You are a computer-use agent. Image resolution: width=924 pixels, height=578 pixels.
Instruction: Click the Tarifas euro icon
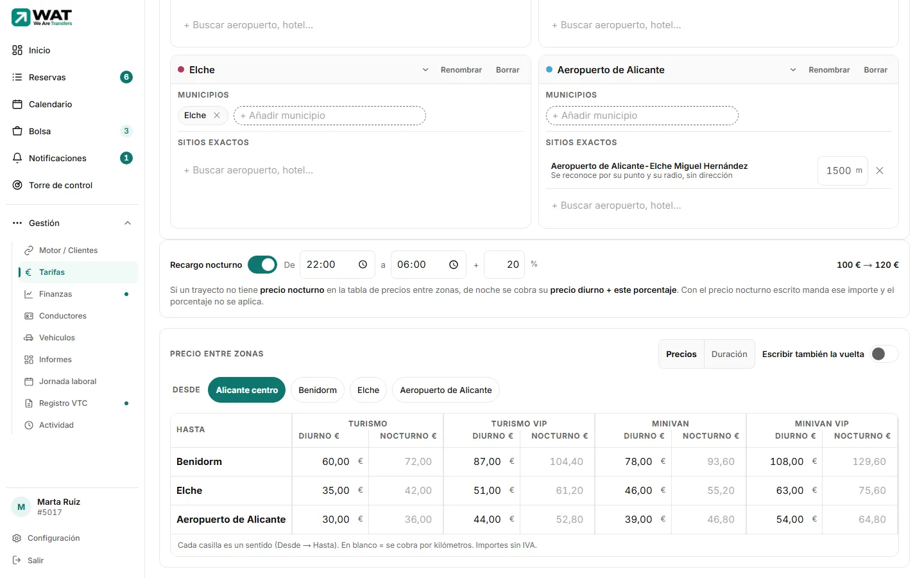click(29, 272)
